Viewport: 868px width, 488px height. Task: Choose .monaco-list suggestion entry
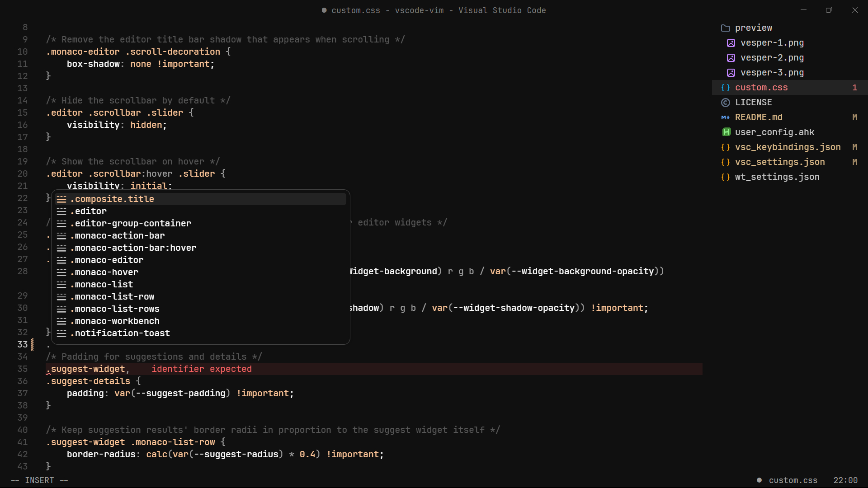point(200,285)
